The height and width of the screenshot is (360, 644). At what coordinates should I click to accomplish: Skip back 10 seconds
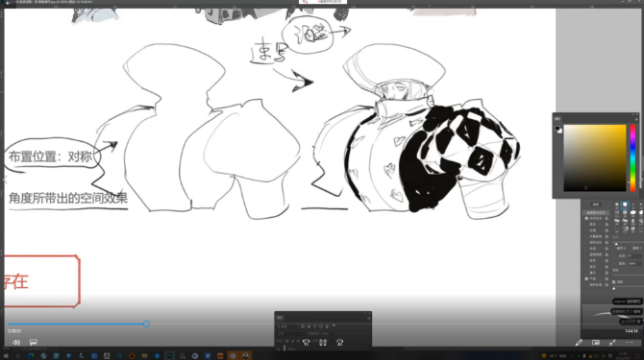[x=306, y=343]
